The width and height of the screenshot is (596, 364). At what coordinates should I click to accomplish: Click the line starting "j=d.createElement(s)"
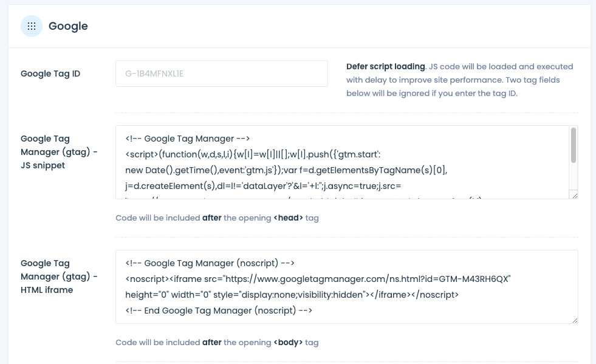263,186
